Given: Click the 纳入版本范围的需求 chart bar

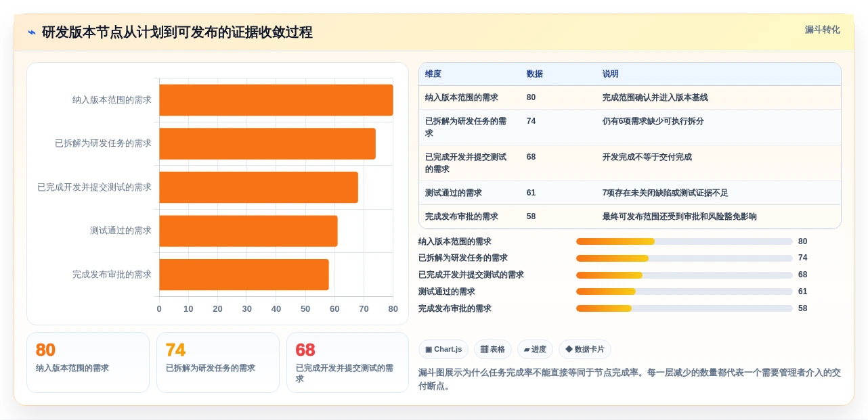Looking at the screenshot, I should [x=276, y=100].
